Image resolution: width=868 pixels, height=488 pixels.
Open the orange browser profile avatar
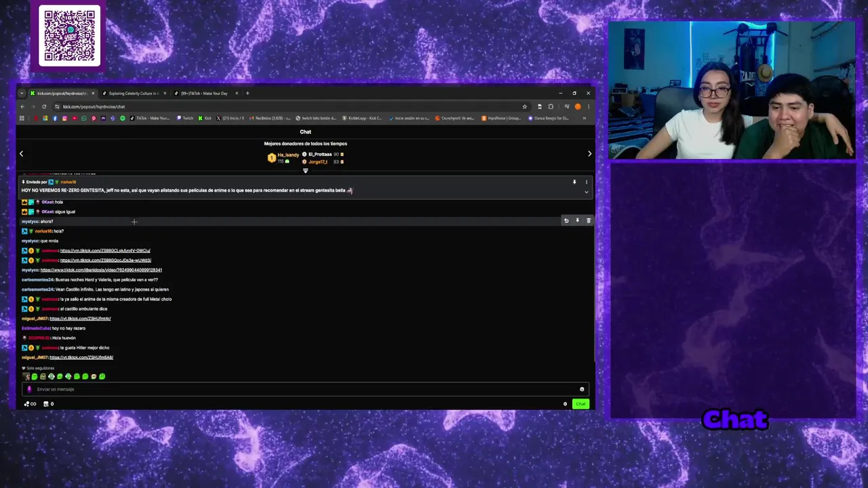click(x=578, y=106)
